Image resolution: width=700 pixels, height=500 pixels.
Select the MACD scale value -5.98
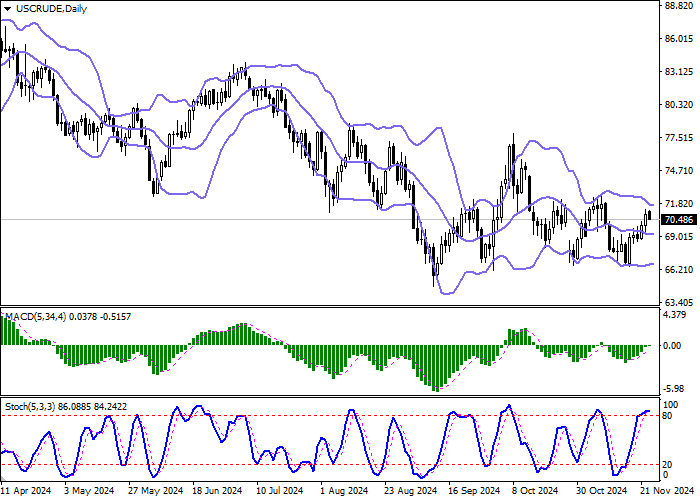[672, 389]
